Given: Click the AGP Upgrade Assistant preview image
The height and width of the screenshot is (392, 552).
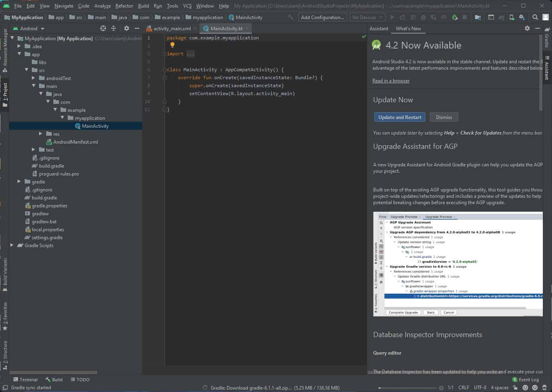Looking at the screenshot, I should (458, 264).
